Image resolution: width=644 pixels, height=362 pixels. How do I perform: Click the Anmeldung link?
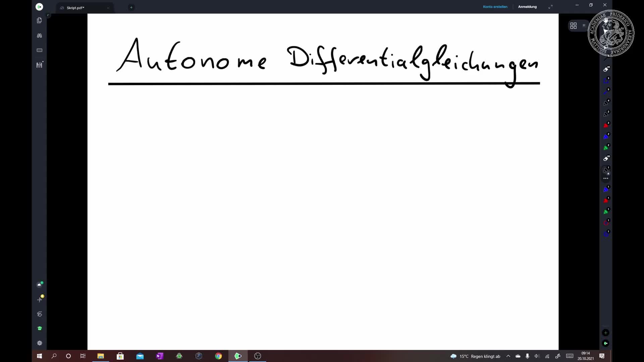coord(527,6)
